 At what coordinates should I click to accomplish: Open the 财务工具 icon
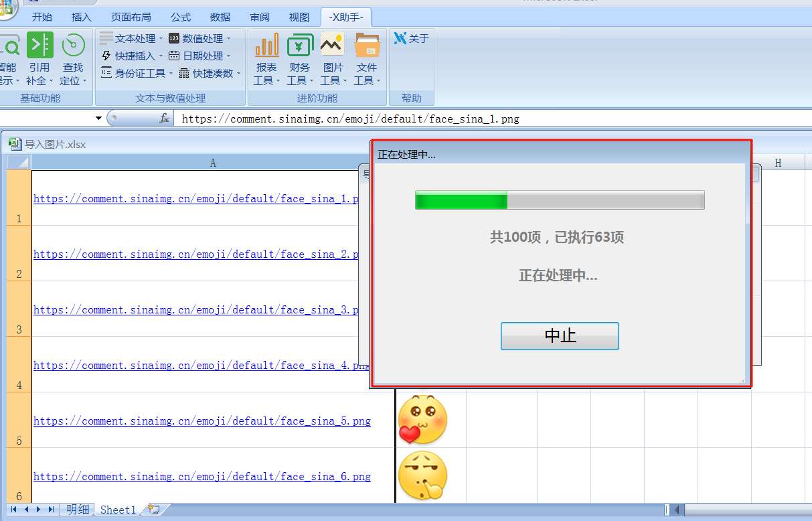300,46
